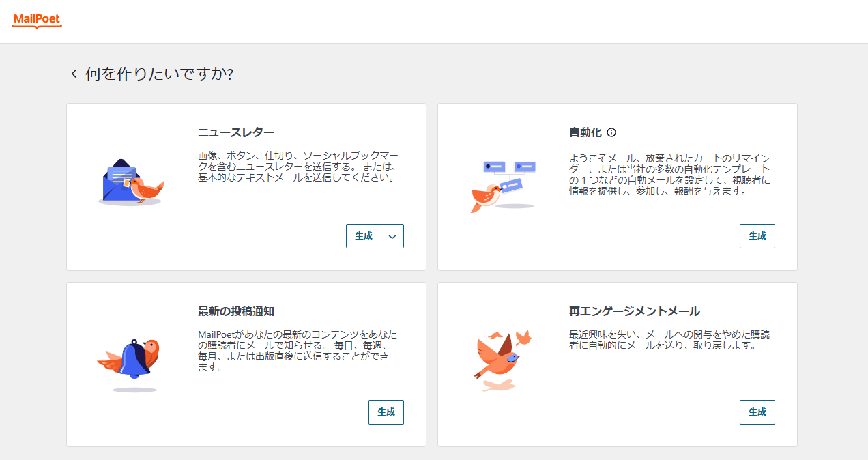Click the 自動化 card heading

[x=585, y=132]
